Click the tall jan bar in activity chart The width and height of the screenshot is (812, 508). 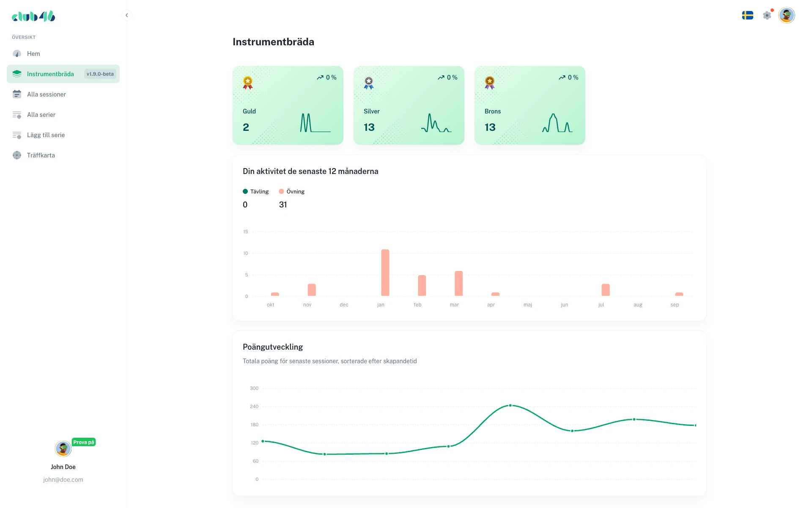pos(385,273)
